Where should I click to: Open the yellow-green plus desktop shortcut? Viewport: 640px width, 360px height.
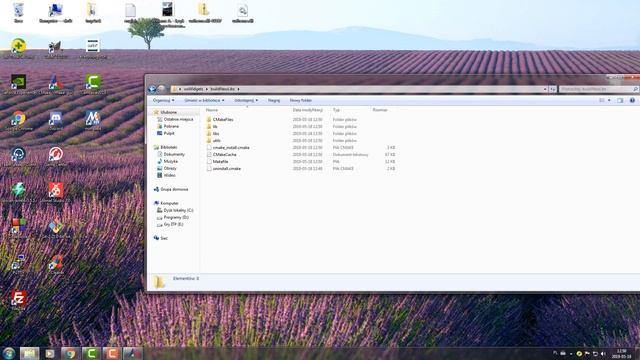point(18,48)
